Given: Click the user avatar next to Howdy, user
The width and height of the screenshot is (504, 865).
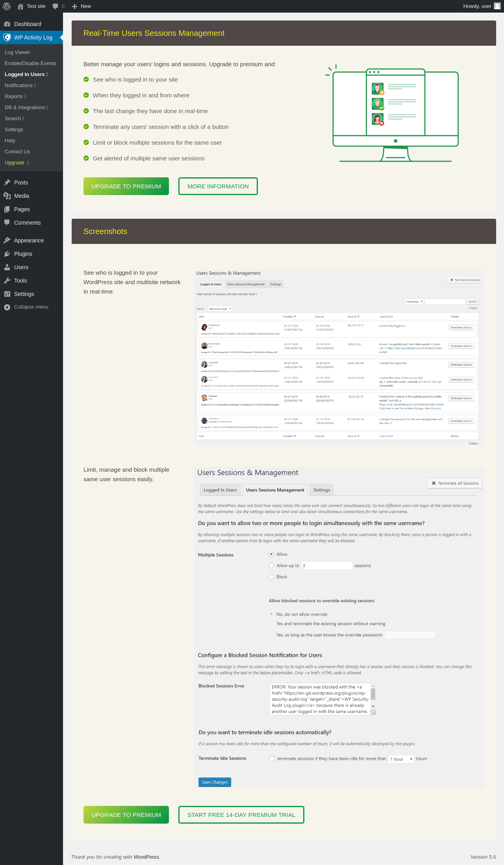Looking at the screenshot, I should (x=497, y=6).
